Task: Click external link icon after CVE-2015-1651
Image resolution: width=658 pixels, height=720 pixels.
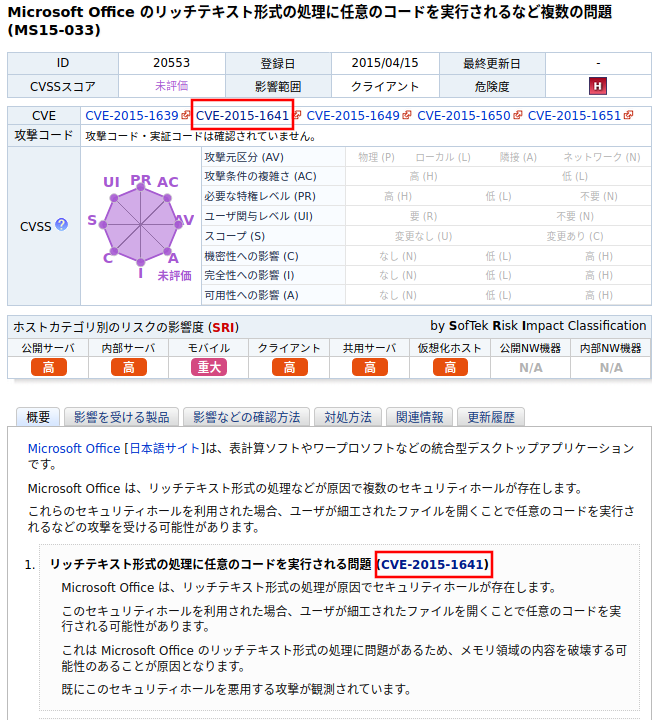Action: point(629,115)
